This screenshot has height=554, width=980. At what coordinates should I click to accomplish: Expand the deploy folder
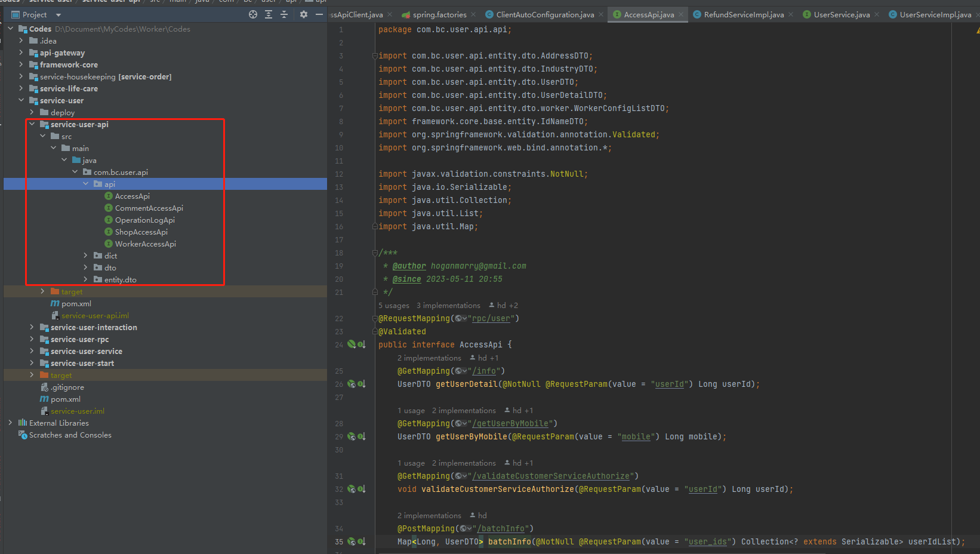pyautogui.click(x=32, y=112)
